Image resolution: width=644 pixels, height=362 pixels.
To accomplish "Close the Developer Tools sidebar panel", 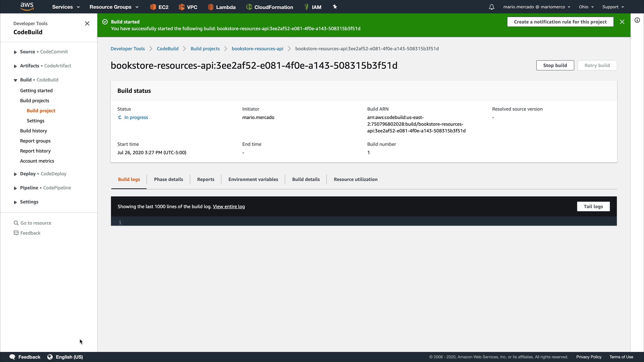I will (x=87, y=23).
